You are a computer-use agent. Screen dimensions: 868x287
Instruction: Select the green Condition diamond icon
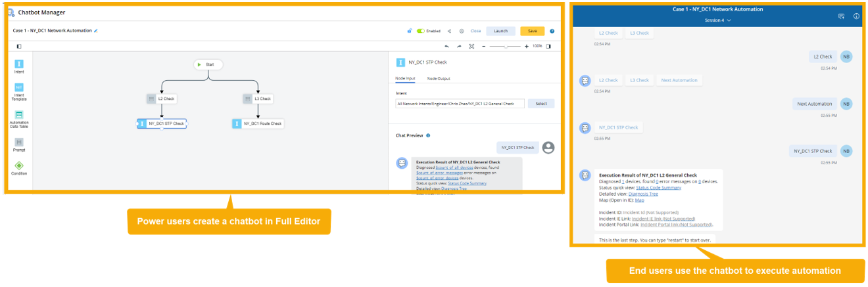point(19,166)
